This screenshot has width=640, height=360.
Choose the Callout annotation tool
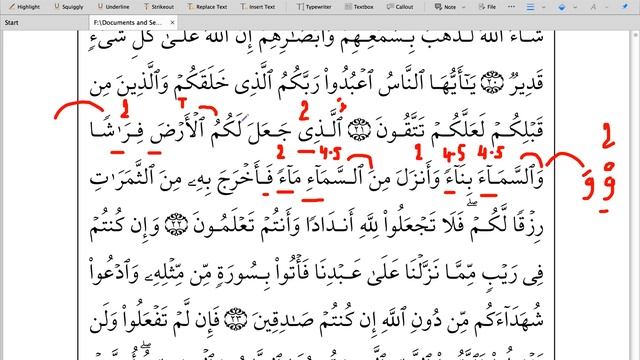point(400,7)
